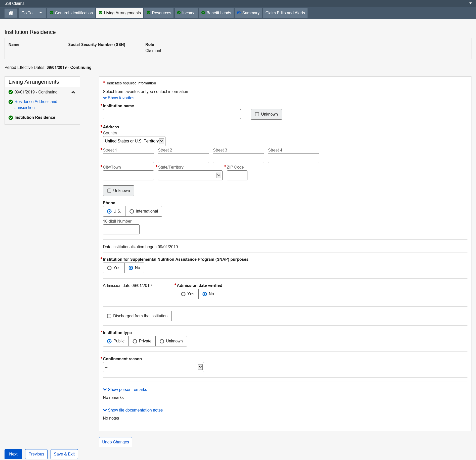Click the caret icon at top-right of SSI Claims bar

470,3
